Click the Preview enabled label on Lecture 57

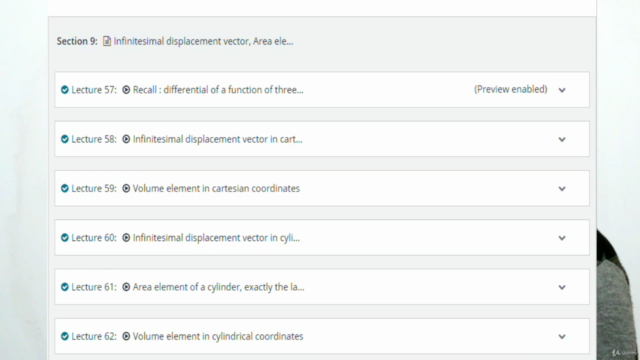pos(511,89)
